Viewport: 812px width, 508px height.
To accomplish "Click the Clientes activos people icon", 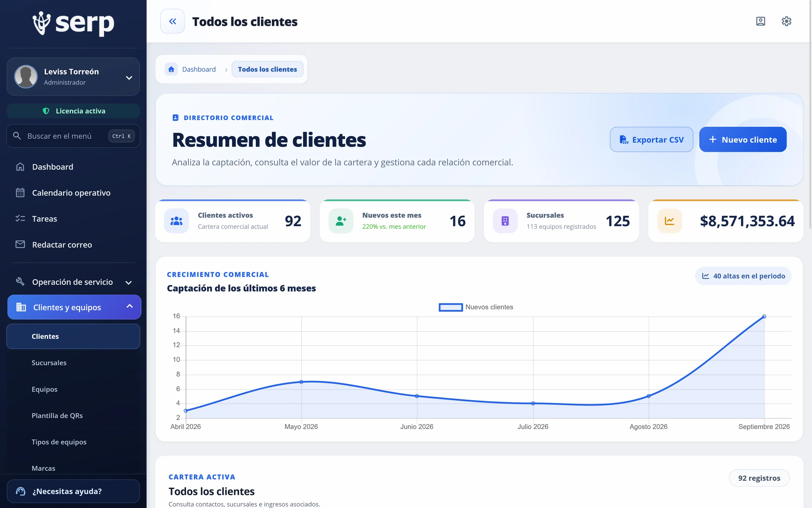I will [176, 221].
